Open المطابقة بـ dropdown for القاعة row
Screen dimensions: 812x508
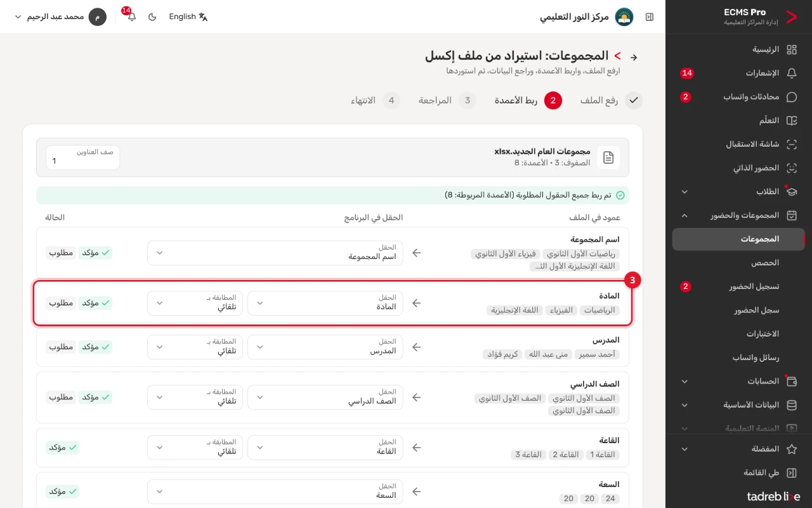[195, 447]
